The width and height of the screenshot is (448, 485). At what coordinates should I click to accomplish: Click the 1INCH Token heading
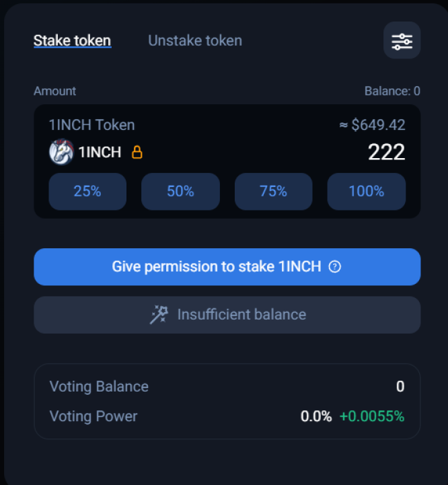coord(92,125)
